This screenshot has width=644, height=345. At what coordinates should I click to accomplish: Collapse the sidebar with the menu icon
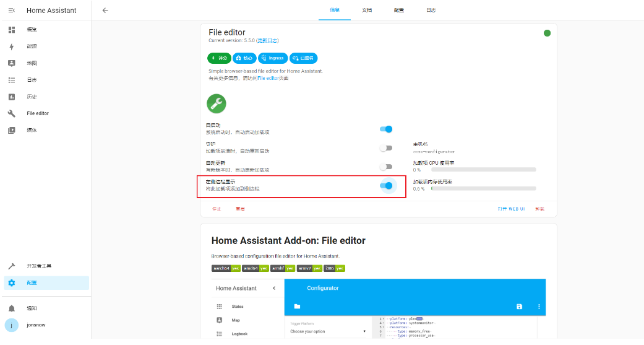[x=12, y=11]
